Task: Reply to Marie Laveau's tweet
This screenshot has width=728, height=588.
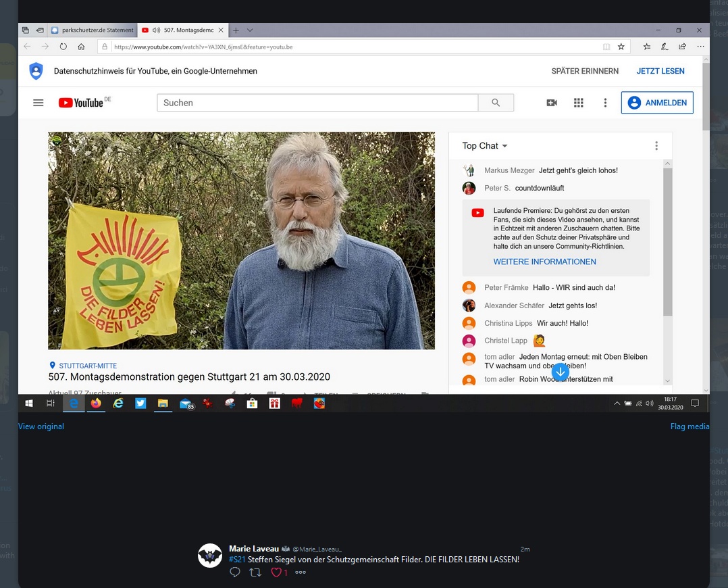Action: point(235,572)
